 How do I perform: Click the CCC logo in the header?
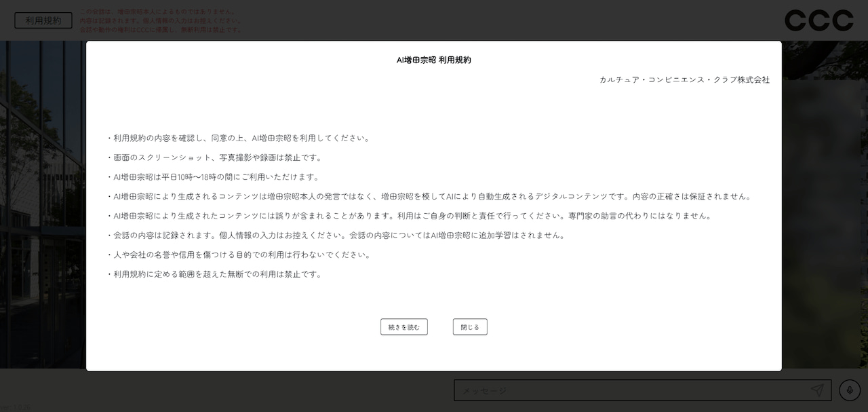pos(818,20)
